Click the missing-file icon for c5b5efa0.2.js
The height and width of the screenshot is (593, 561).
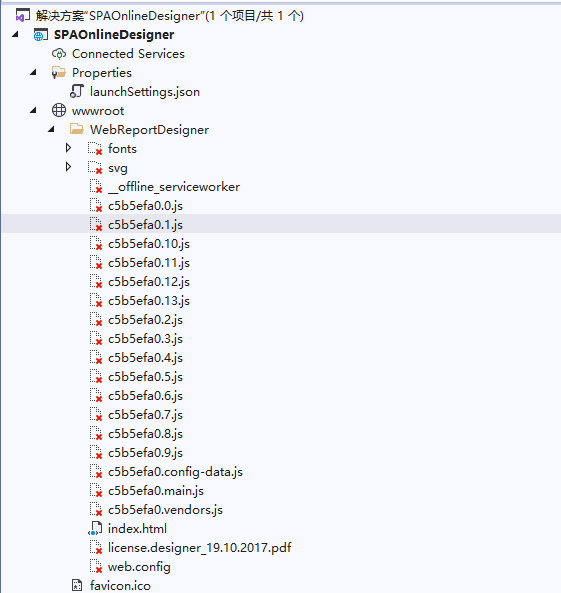pos(96,319)
